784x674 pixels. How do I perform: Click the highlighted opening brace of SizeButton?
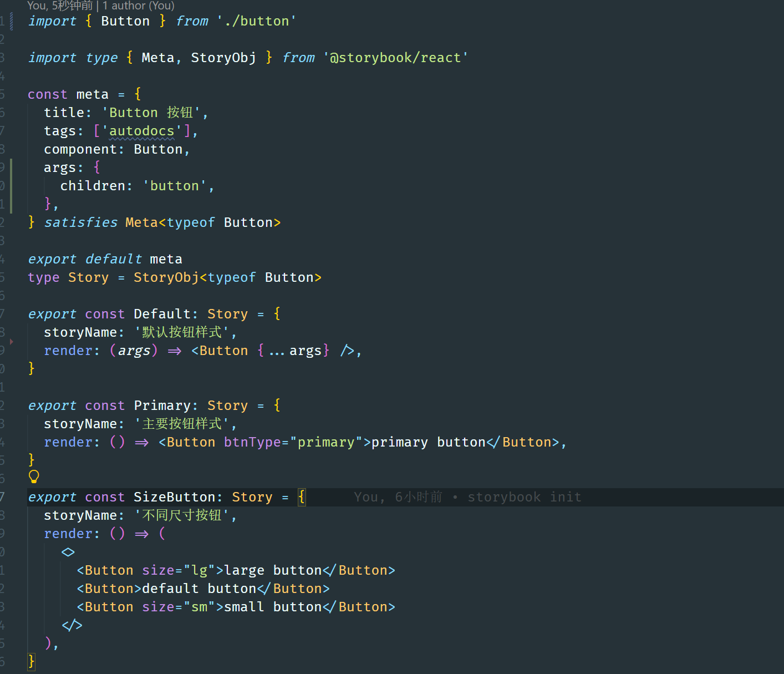302,497
